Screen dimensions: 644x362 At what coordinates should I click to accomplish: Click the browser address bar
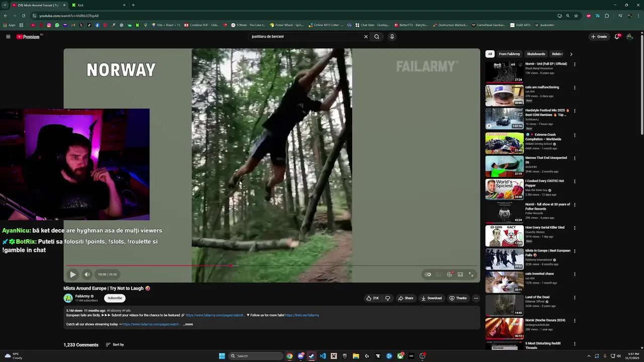[x=292, y=16]
